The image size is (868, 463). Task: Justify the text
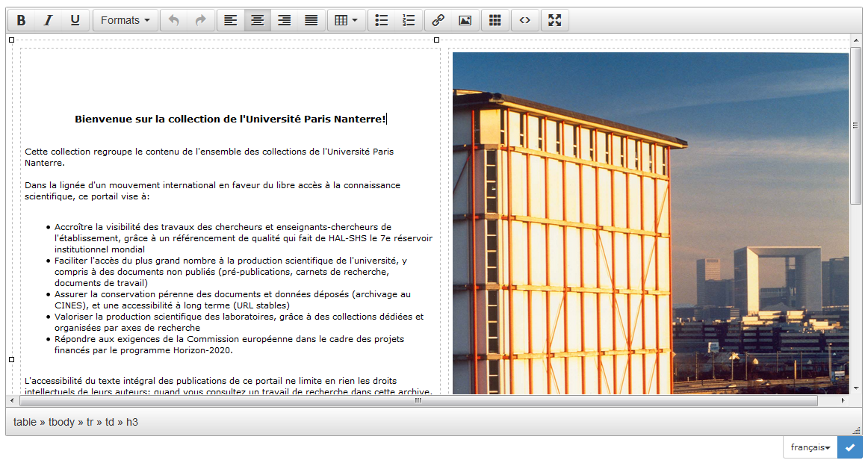click(x=311, y=20)
